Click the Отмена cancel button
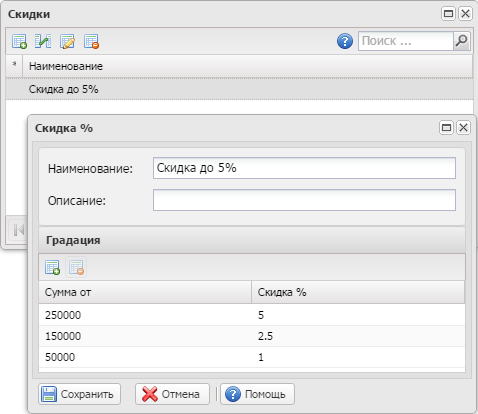 click(x=172, y=394)
